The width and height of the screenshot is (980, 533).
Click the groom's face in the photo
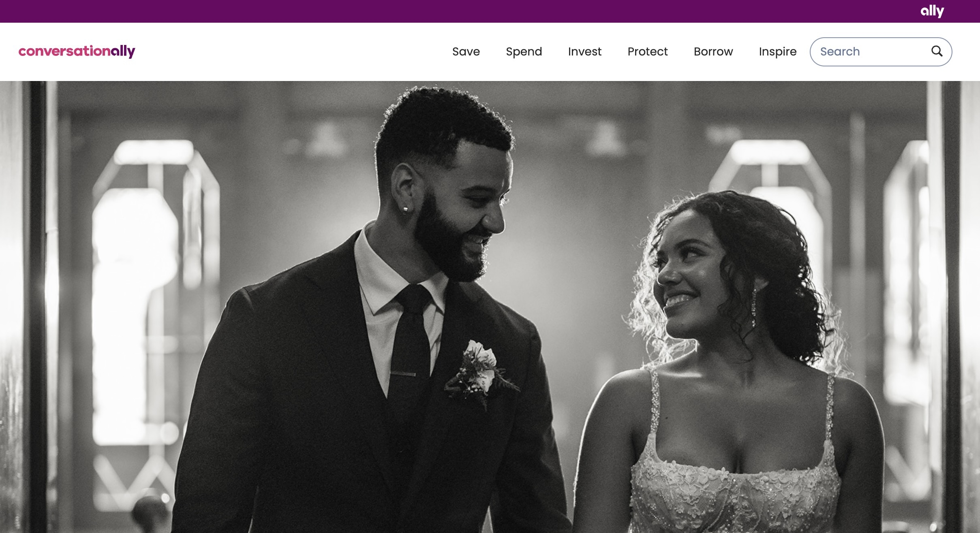[466, 211]
